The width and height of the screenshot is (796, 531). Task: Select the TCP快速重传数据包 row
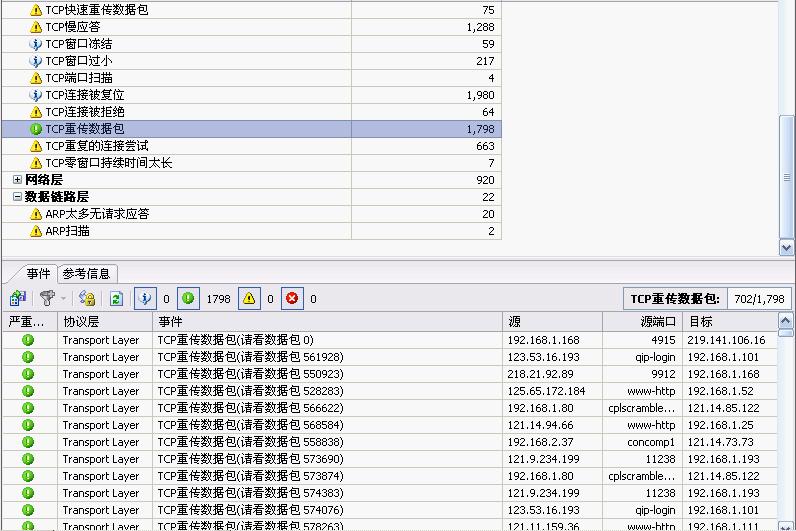click(252, 10)
